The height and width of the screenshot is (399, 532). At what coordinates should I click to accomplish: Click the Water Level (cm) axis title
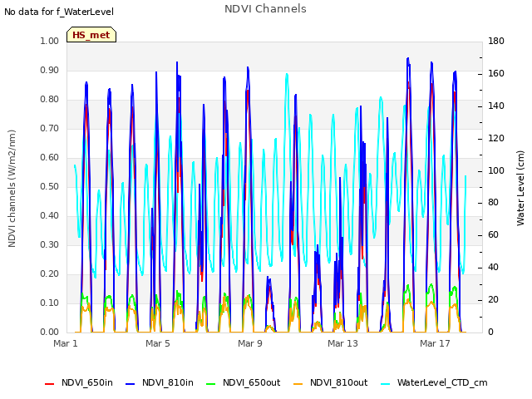(520, 188)
